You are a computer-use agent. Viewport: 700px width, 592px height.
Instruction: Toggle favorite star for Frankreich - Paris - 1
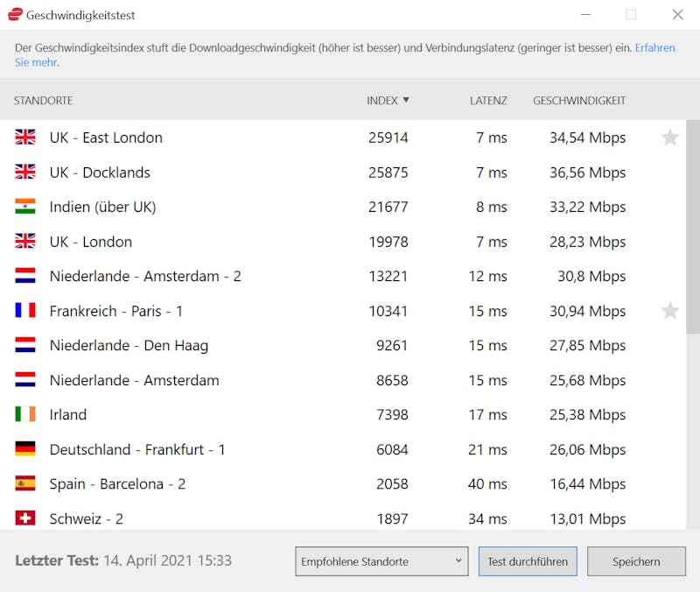(670, 311)
